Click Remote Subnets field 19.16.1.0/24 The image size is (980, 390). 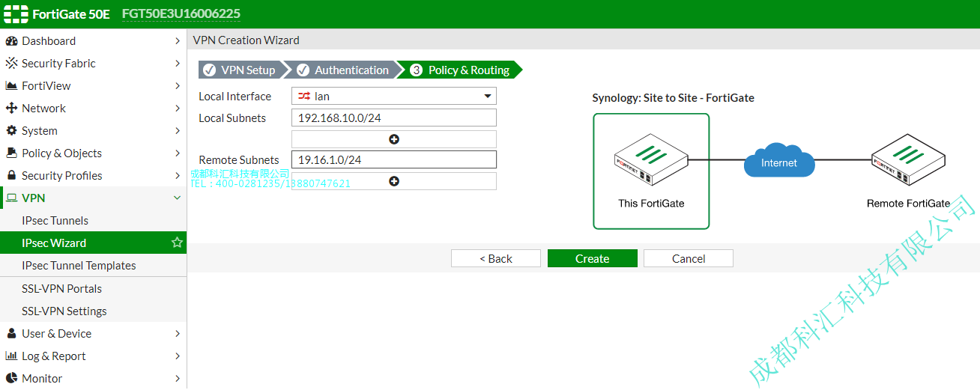(394, 159)
